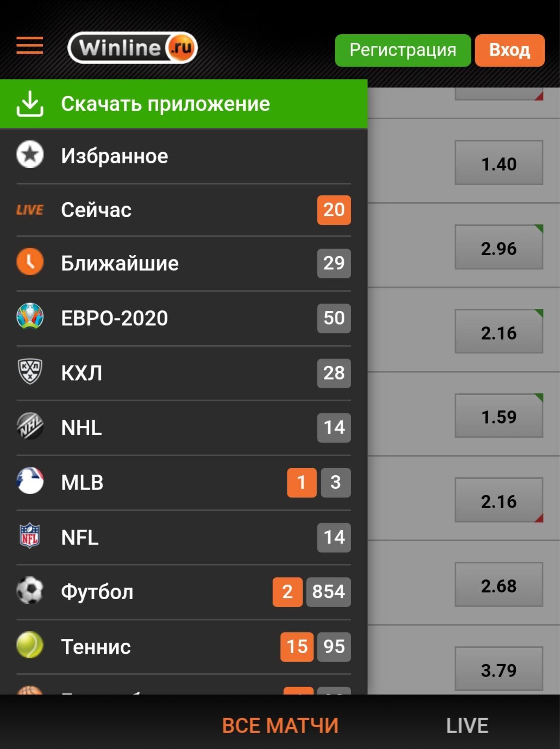Select the 1.40 odds button

tap(498, 163)
